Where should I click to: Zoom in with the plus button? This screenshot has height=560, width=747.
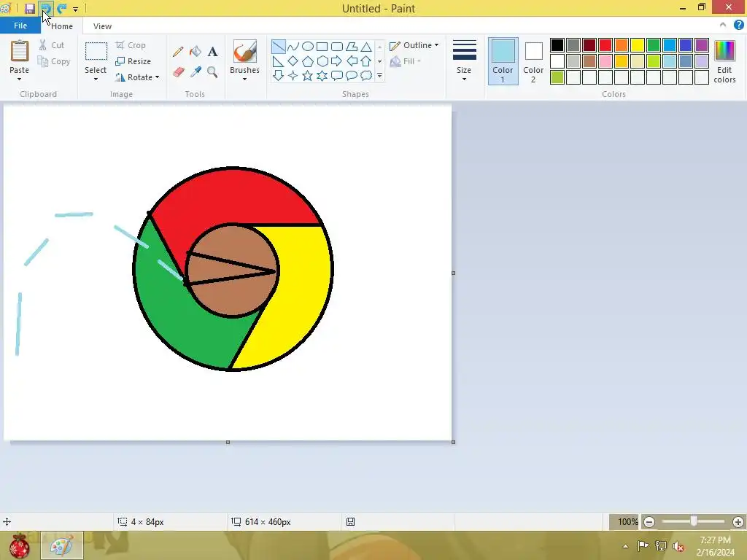pos(738,522)
